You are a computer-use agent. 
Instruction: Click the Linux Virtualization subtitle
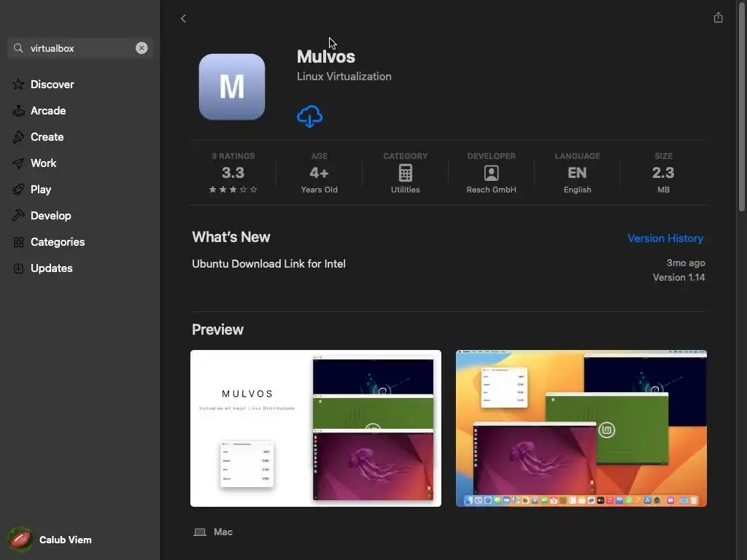344,76
